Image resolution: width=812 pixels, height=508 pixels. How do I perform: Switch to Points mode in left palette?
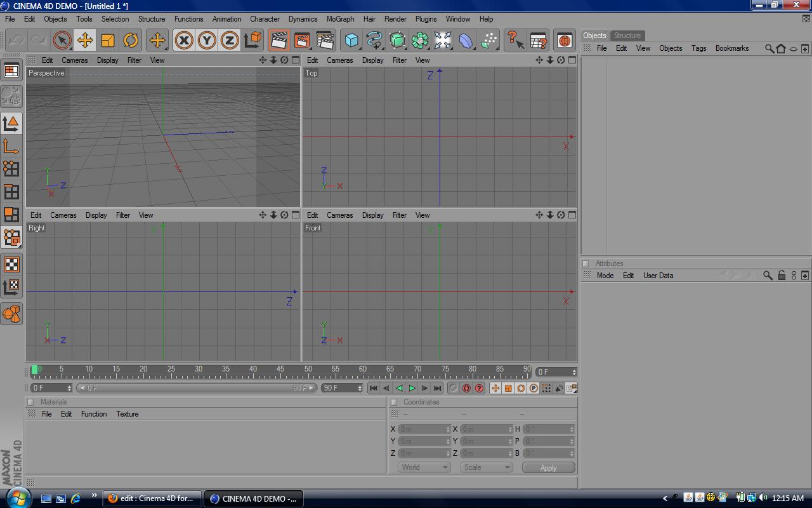point(11,168)
